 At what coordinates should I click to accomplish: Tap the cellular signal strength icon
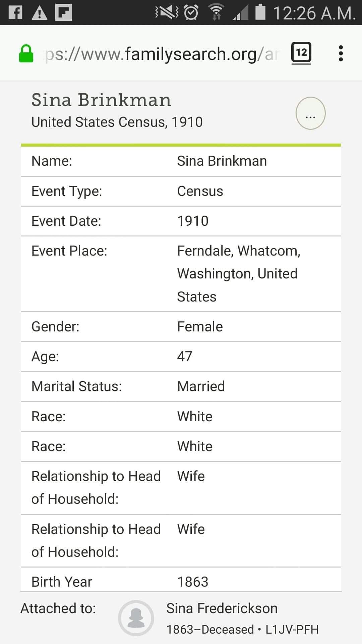click(x=240, y=13)
